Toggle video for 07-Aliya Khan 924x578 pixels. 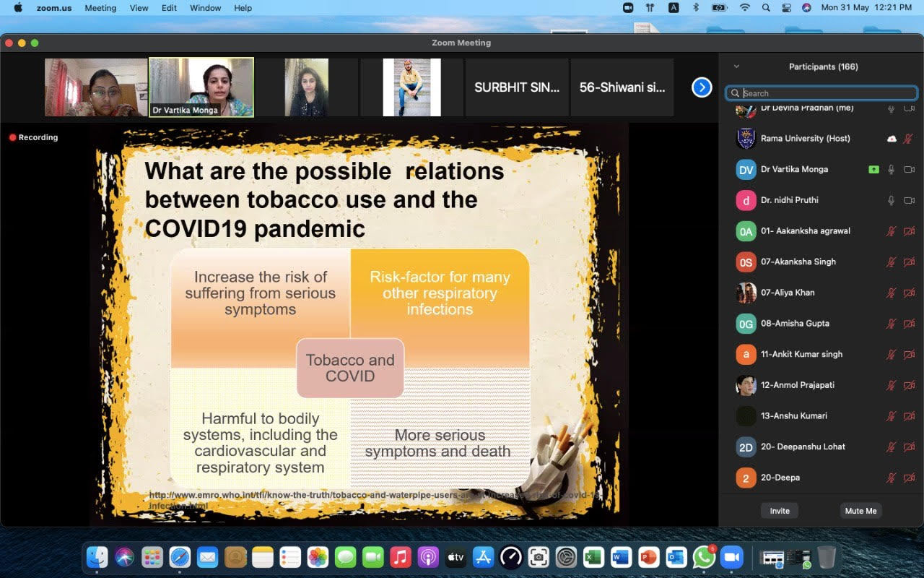pos(910,293)
